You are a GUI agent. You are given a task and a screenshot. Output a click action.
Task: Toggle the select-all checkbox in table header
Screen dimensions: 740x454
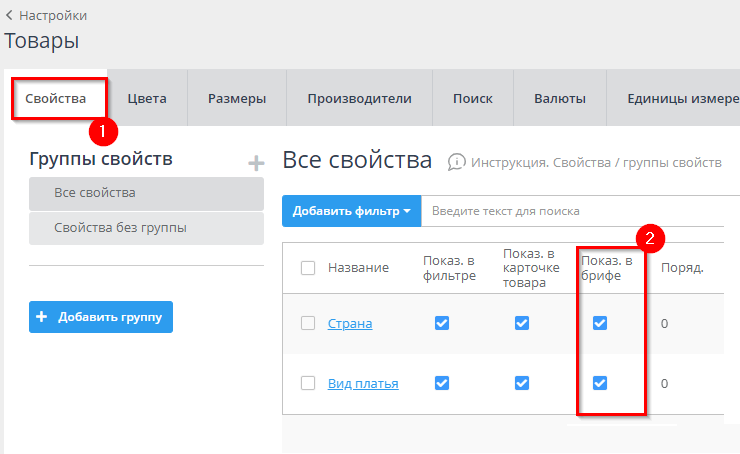pyautogui.click(x=308, y=267)
